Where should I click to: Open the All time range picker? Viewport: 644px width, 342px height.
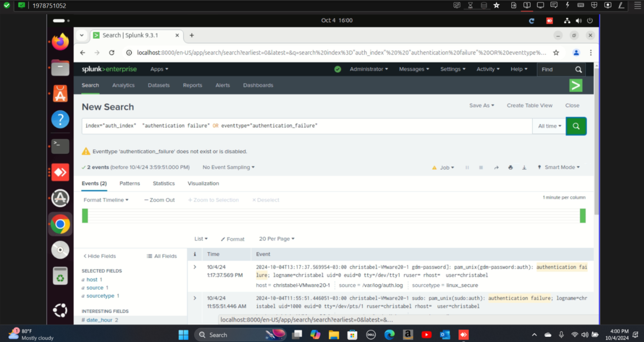tap(549, 126)
